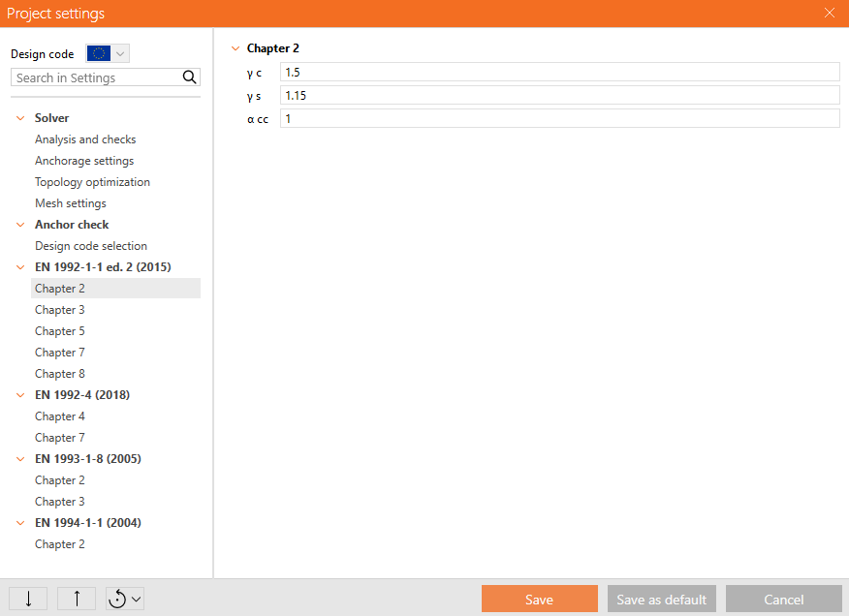Open the restore defaults dropdown button
Image resolution: width=849 pixels, height=616 pixels.
(125, 599)
